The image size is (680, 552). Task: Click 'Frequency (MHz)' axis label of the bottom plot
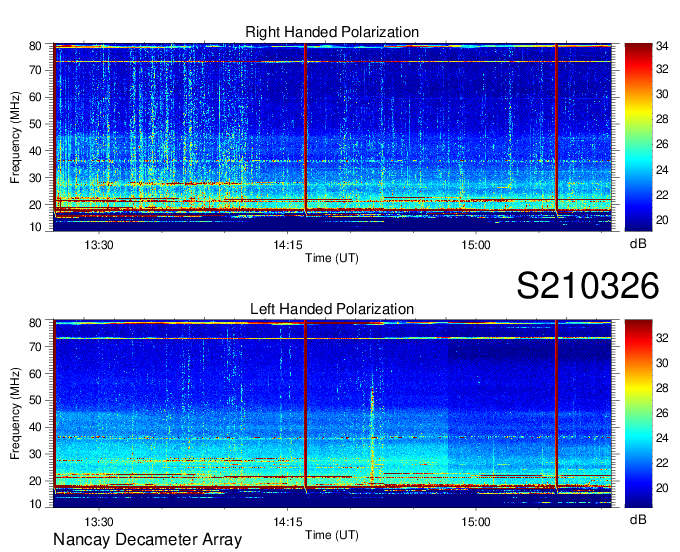pyautogui.click(x=15, y=414)
